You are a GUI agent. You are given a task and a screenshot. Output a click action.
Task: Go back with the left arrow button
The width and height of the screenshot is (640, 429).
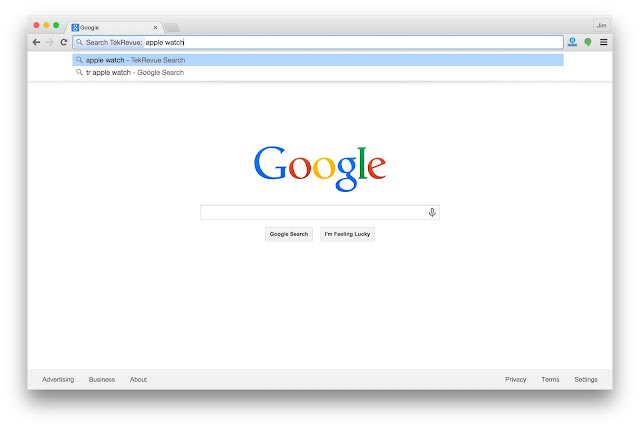(x=36, y=42)
